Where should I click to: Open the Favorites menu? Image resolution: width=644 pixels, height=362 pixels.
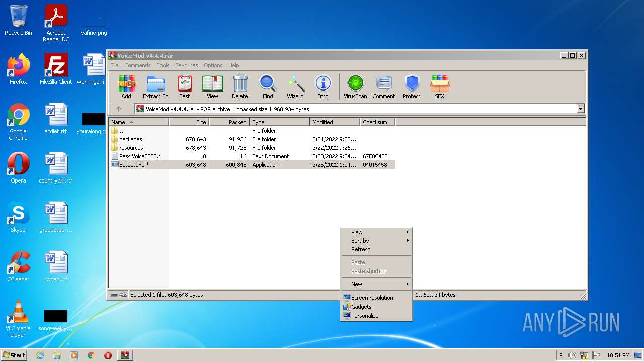[186, 65]
